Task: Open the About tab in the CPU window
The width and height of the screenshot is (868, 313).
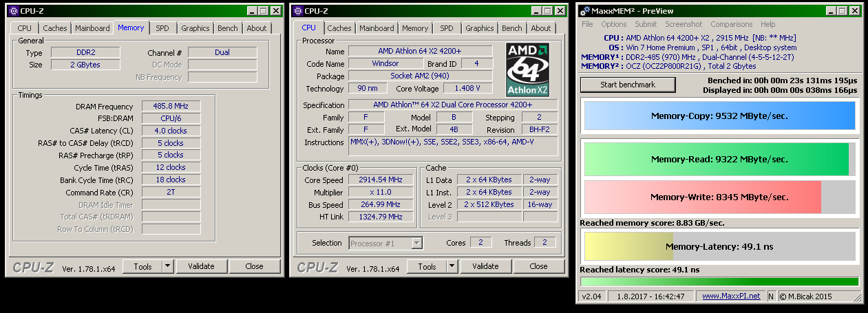Action: coord(541,28)
